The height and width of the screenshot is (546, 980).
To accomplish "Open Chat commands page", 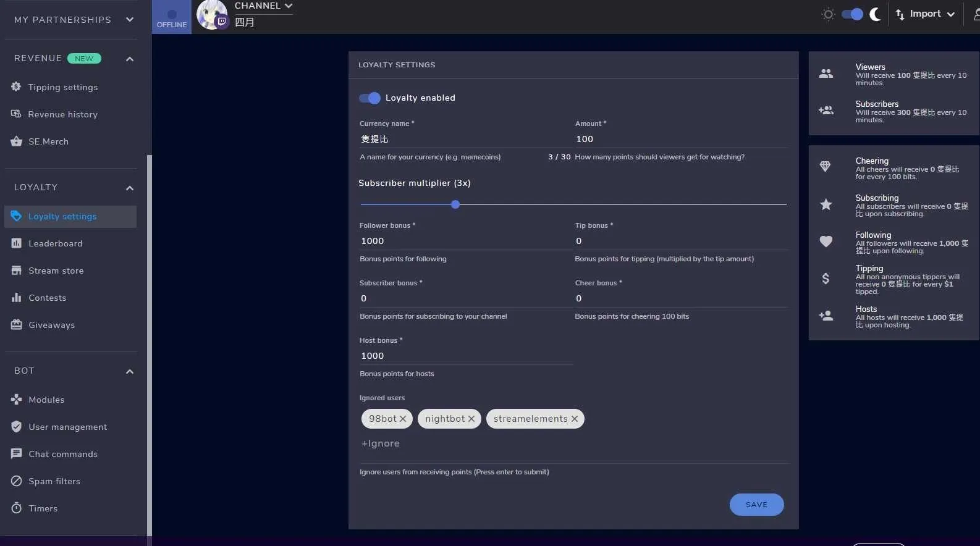I will tap(62, 454).
